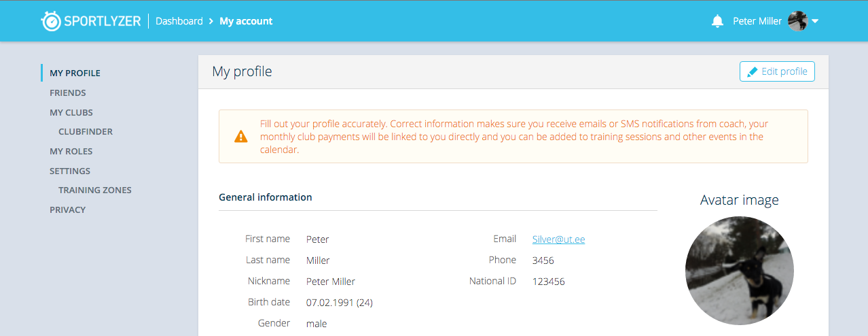Click the orange profile accuracy notice text

514,137
